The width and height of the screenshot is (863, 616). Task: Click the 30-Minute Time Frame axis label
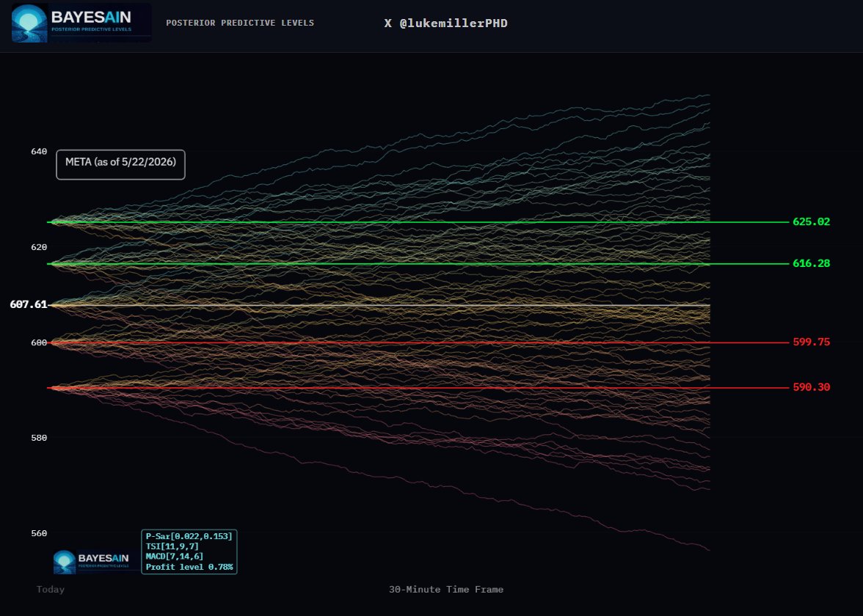coord(446,590)
